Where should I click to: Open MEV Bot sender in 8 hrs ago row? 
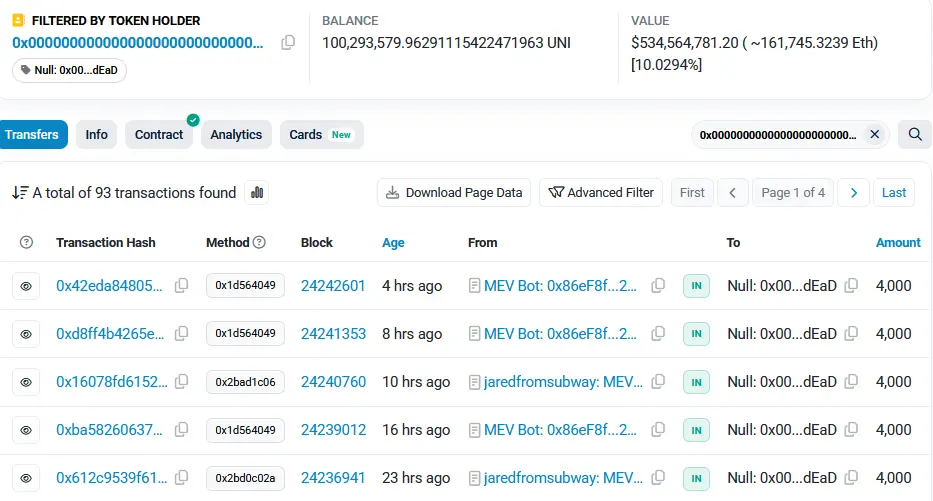click(561, 334)
